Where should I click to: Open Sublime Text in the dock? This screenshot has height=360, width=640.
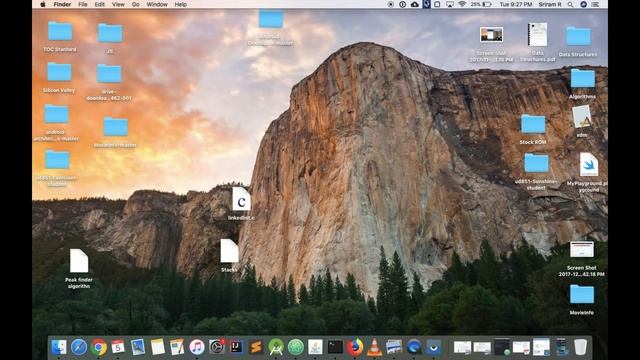pyautogui.click(x=256, y=347)
